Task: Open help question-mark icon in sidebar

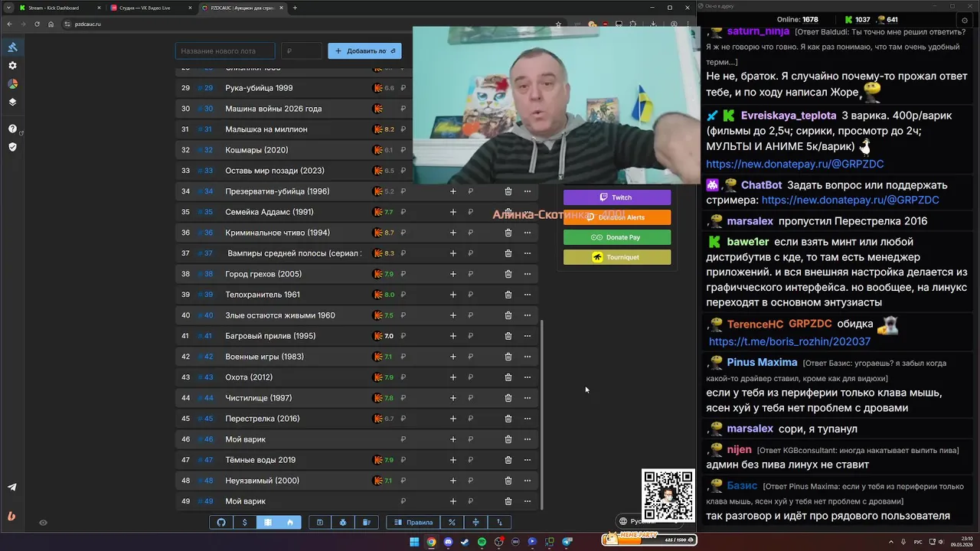Action: click(12, 129)
